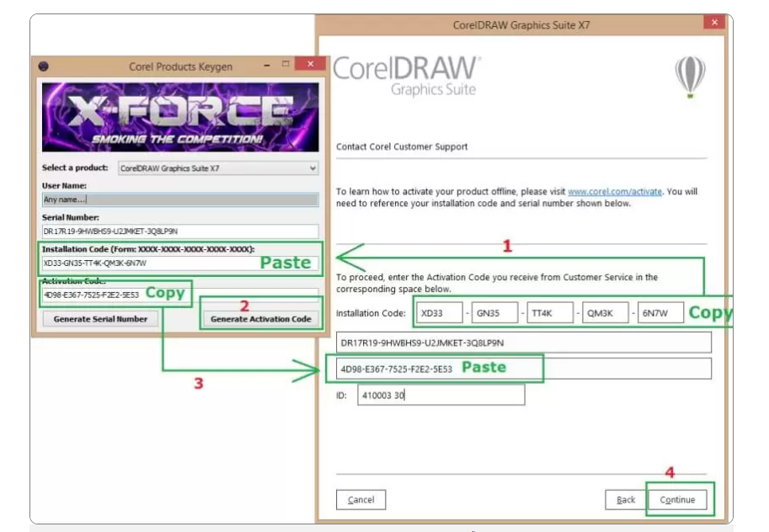The image size is (769, 532).
Task: Open the Select a product dropdown
Action: (x=218, y=168)
